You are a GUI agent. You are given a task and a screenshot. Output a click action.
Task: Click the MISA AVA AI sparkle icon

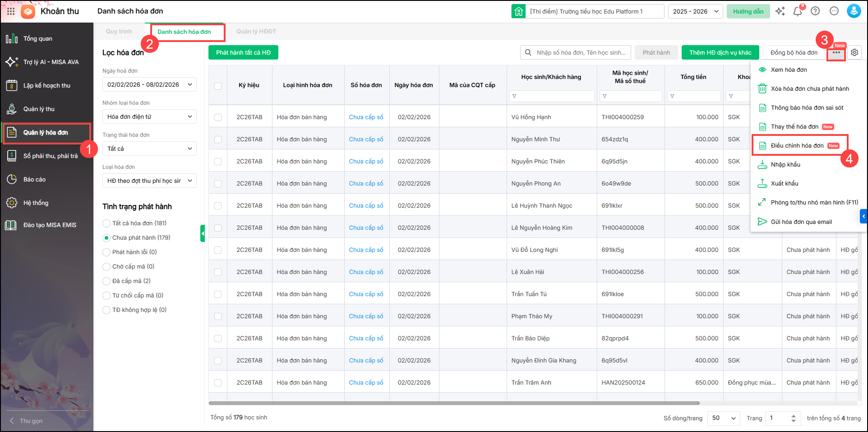pos(780,11)
